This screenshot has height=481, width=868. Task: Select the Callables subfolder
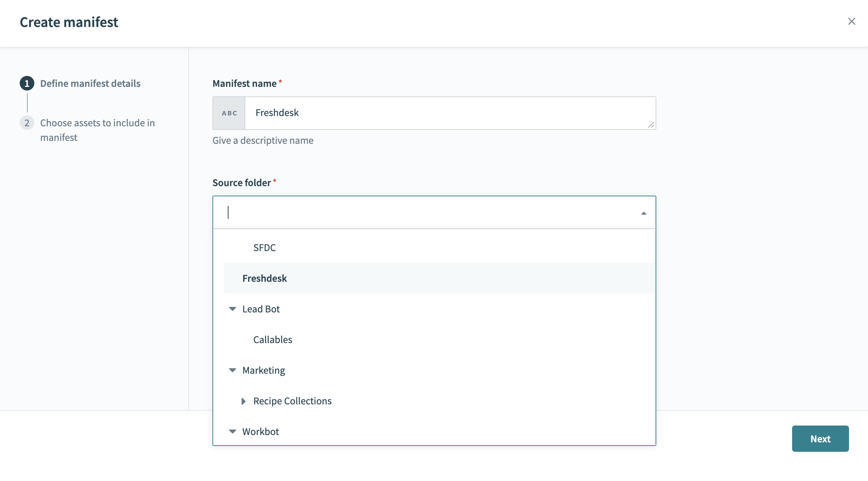(273, 340)
